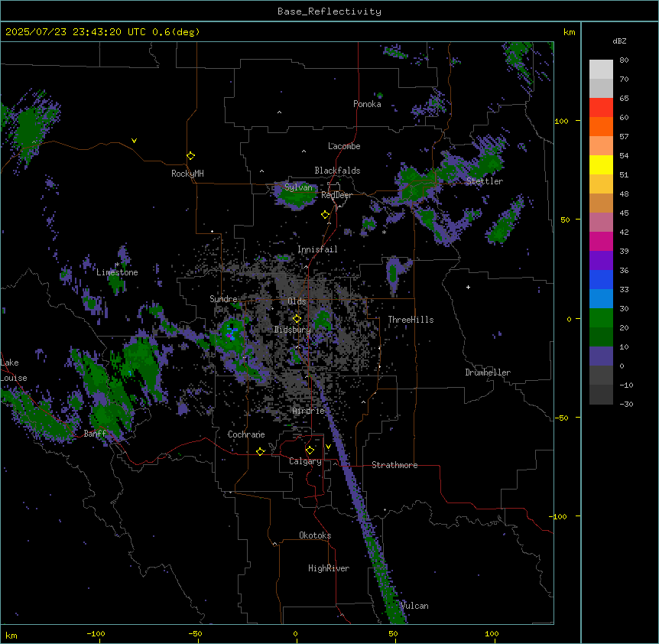Select the yellow diamond marker under Olds
This screenshot has height=644, width=659.
(x=297, y=318)
